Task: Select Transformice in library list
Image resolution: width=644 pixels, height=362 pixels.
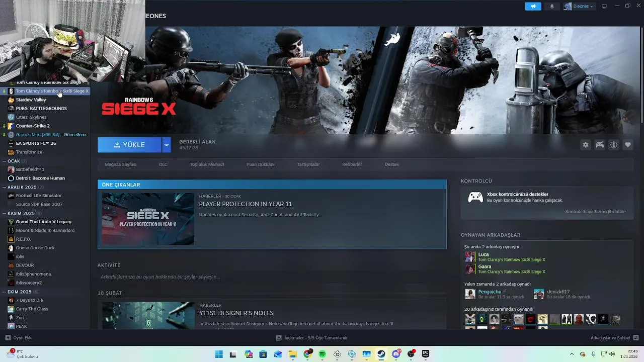Action: [x=29, y=152]
